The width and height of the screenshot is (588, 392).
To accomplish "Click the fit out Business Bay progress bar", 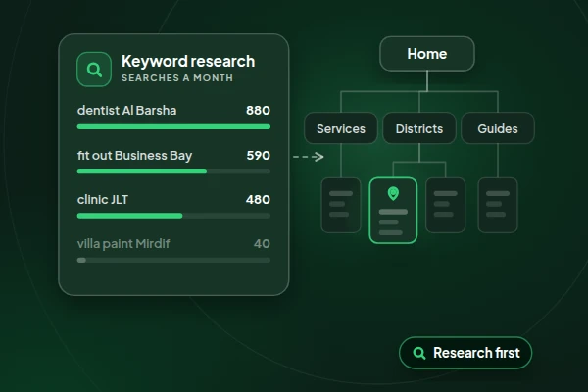I will pos(173,171).
